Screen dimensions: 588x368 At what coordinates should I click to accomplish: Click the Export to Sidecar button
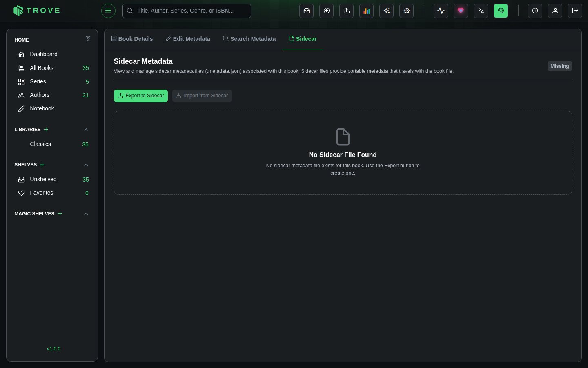coord(141,96)
